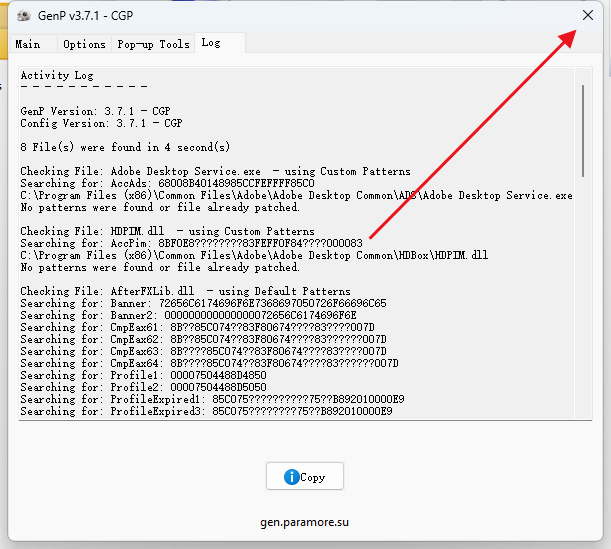The image size is (611, 549).
Task: Click the 'Searching for: CmpEax64' line
Action: point(210,363)
